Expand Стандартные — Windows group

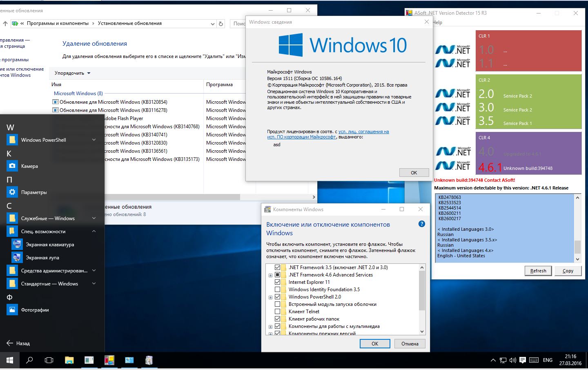pos(94,283)
